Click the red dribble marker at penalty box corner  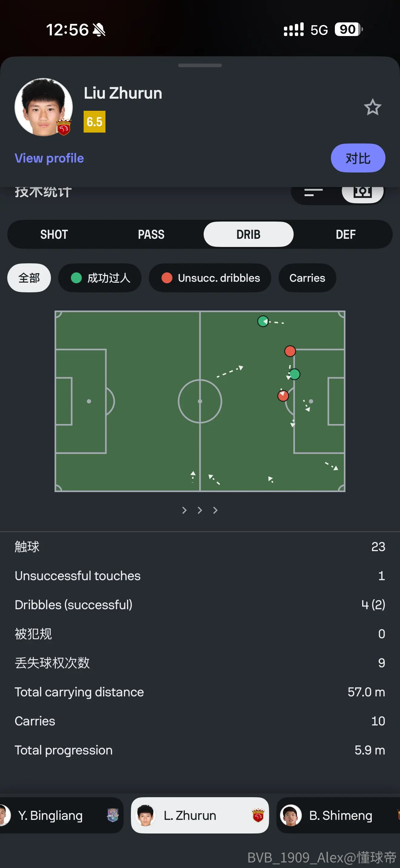tap(290, 351)
